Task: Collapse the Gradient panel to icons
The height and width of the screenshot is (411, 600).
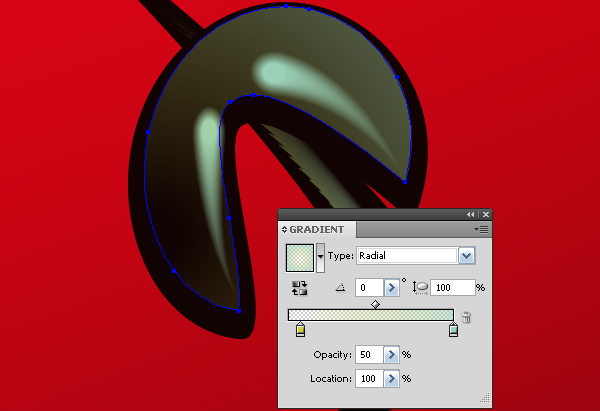Action: 470,215
